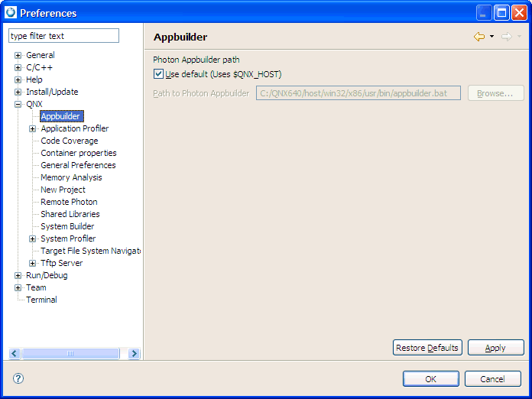Click the Eclipse icon in title bar
Viewport: 532px width, 399px height.
[11, 12]
